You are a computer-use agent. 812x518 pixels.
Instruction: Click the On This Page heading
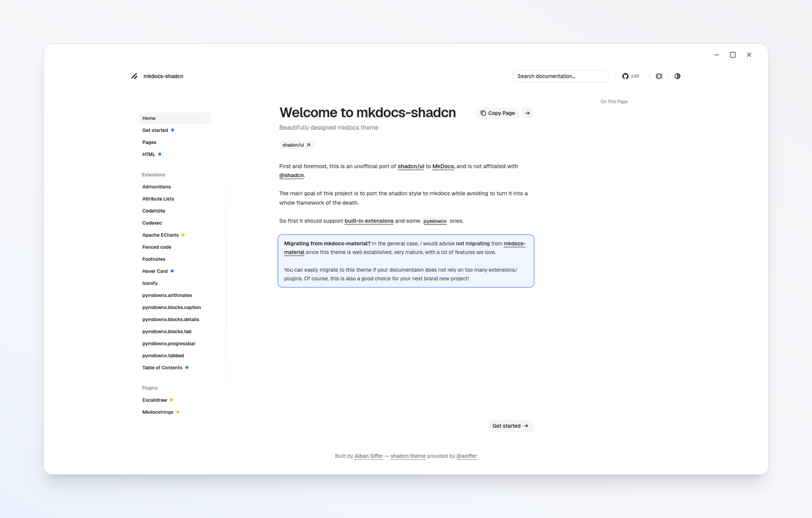click(614, 102)
